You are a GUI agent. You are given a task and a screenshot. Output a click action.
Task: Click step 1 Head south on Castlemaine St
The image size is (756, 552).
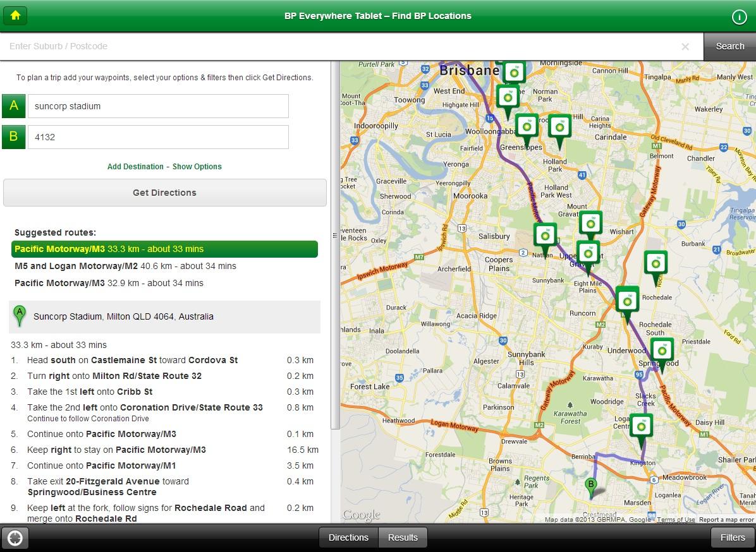coord(162,360)
